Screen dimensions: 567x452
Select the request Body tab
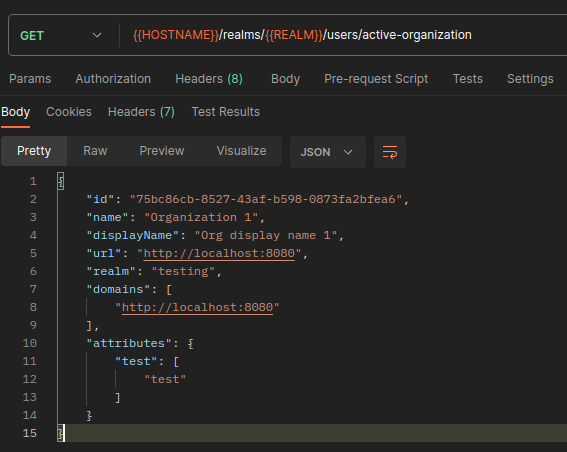pyautogui.click(x=285, y=79)
